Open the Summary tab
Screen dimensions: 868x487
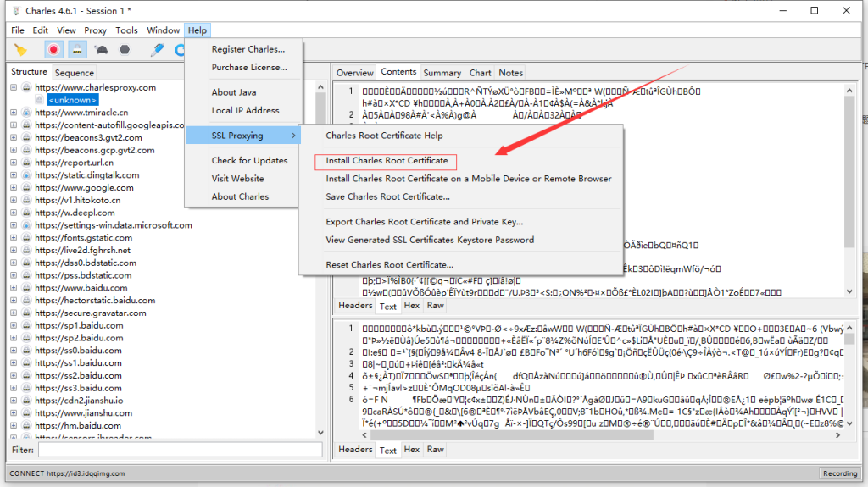442,73
